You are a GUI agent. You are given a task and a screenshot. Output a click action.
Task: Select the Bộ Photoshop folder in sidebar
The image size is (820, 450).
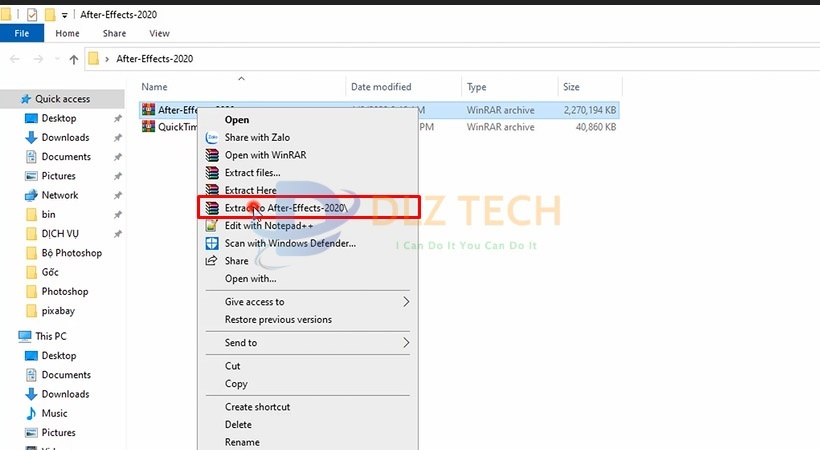[x=71, y=253]
